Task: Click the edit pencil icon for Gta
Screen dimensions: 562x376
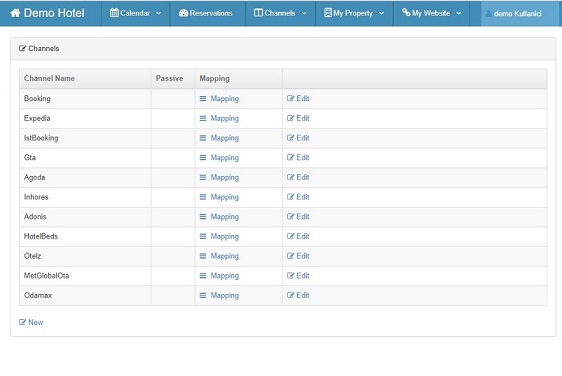Action: pyautogui.click(x=290, y=157)
